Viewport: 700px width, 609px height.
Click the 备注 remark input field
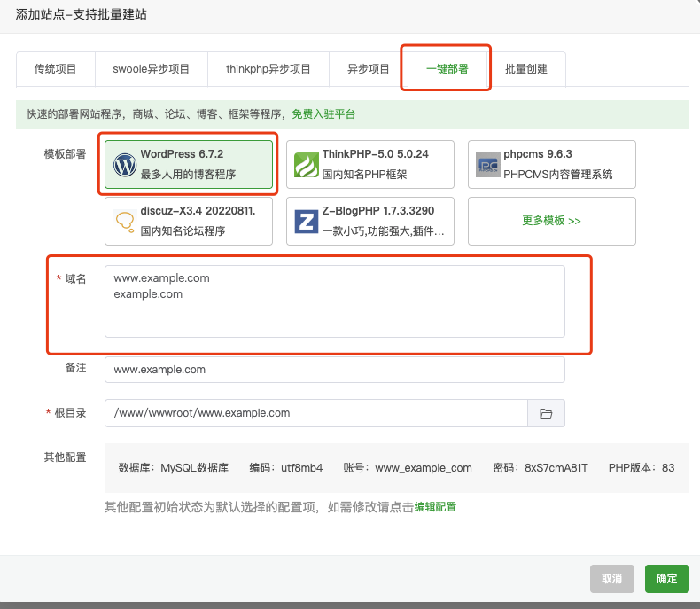coord(335,370)
